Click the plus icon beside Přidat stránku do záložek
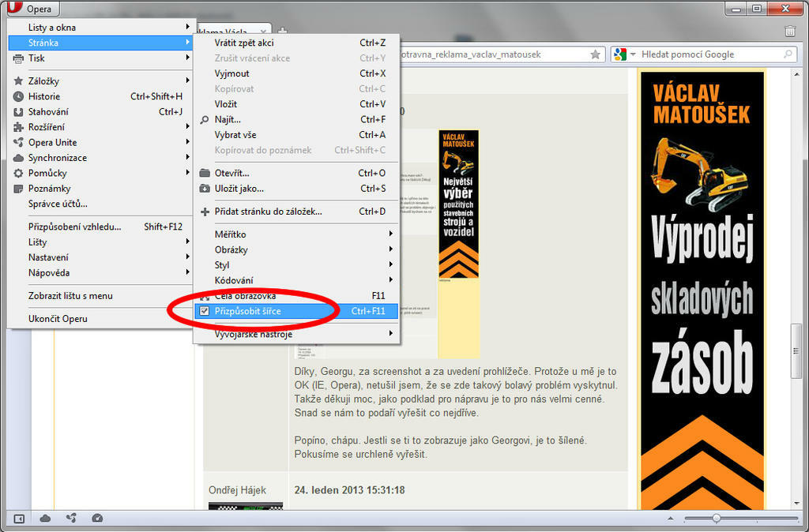809x532 pixels. pyautogui.click(x=205, y=212)
